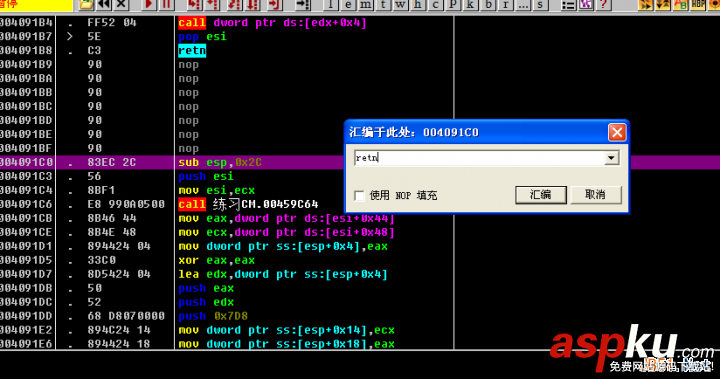This screenshot has width=720, height=379.
Task: Close the 汇编于此处 dialog
Action: click(617, 132)
